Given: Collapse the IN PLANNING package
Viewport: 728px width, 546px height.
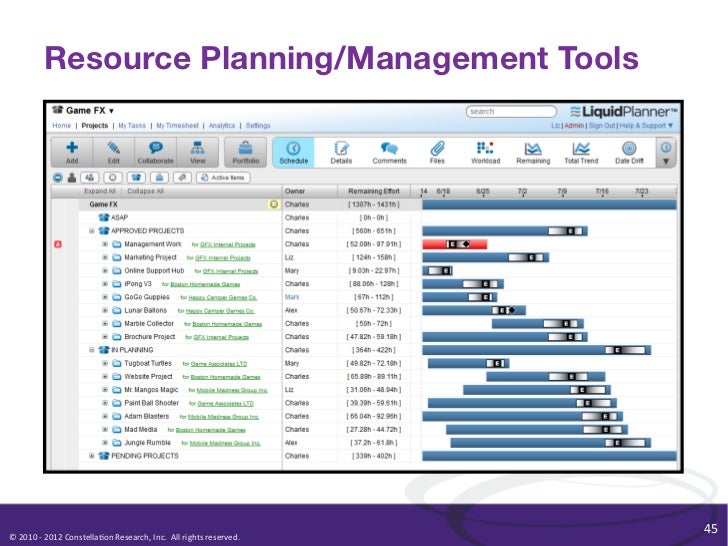Looking at the screenshot, I should (91, 350).
